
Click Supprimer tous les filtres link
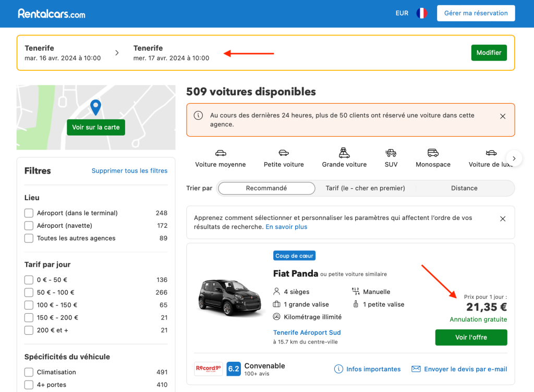point(129,171)
